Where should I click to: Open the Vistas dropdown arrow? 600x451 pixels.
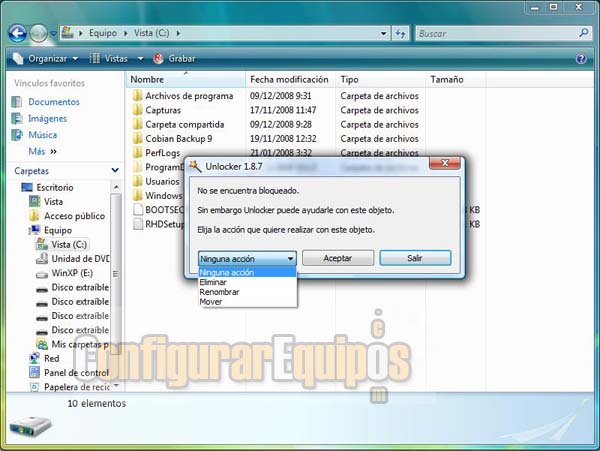click(x=140, y=59)
